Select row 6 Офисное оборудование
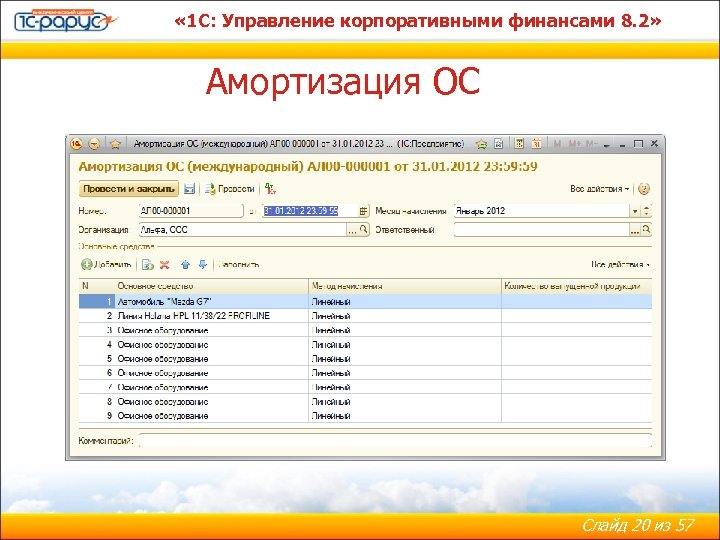The image size is (720, 540). pyautogui.click(x=365, y=373)
